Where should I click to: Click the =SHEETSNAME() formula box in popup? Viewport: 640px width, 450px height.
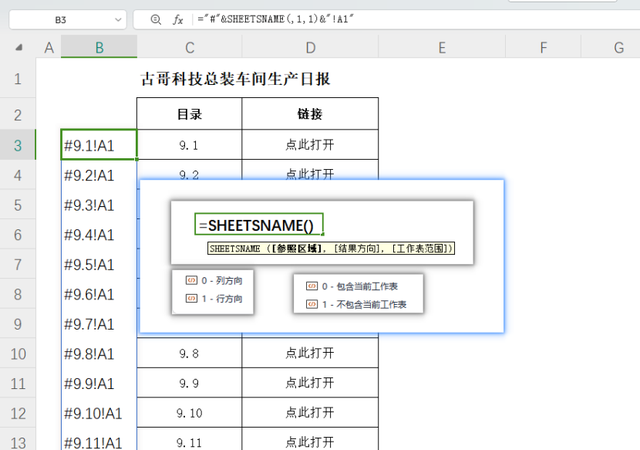259,224
